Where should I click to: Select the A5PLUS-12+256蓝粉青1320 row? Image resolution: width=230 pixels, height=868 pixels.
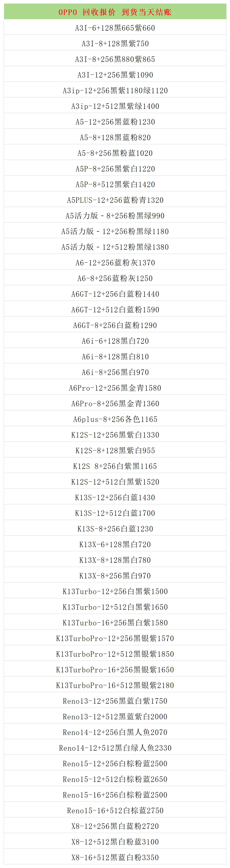point(115,200)
